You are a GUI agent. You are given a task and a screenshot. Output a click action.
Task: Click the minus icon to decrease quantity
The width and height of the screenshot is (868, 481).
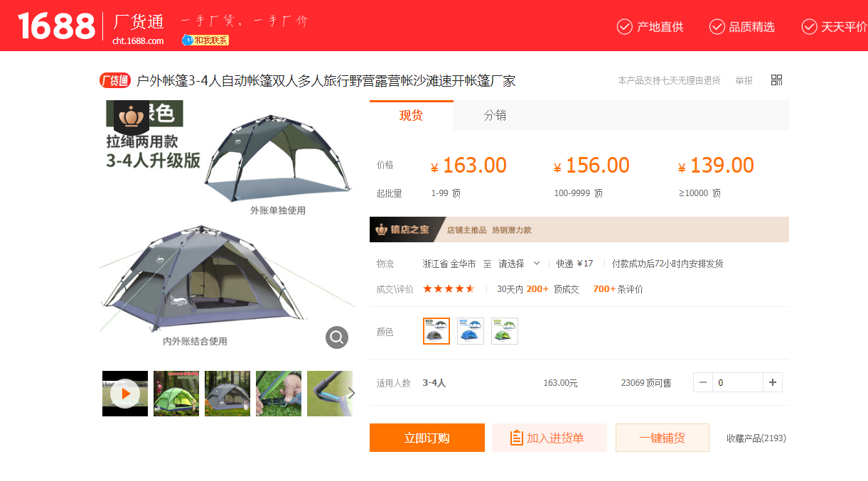(703, 383)
